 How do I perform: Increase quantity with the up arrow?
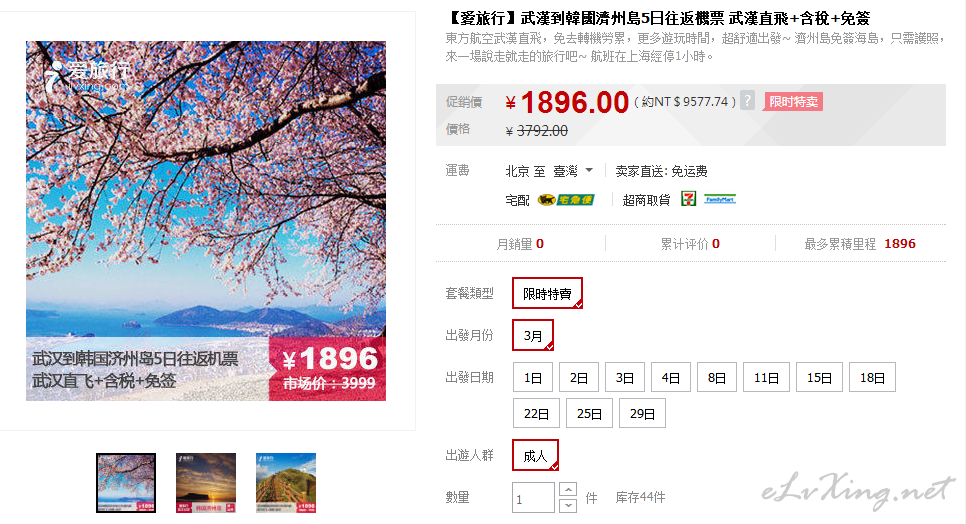coord(568,490)
